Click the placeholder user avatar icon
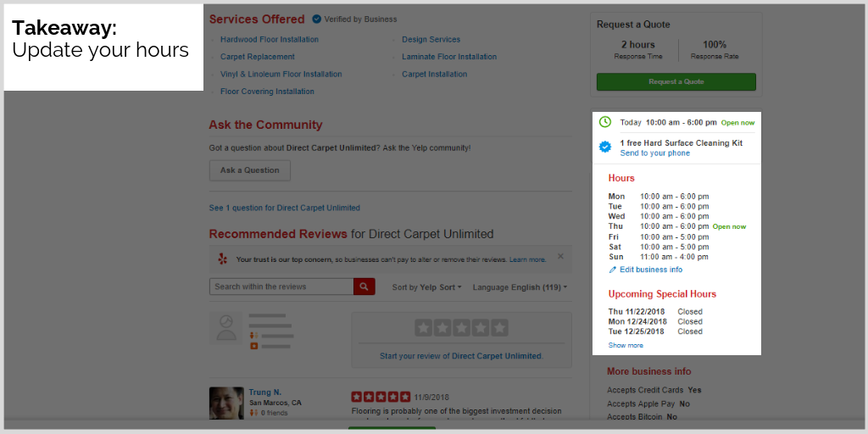The width and height of the screenshot is (868, 434). point(225,328)
